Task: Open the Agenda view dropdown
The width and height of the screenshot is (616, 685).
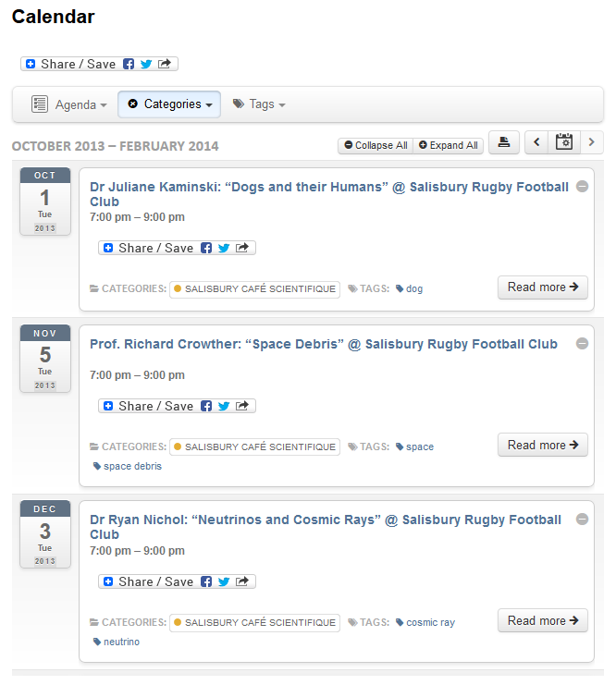Action: coord(69,104)
